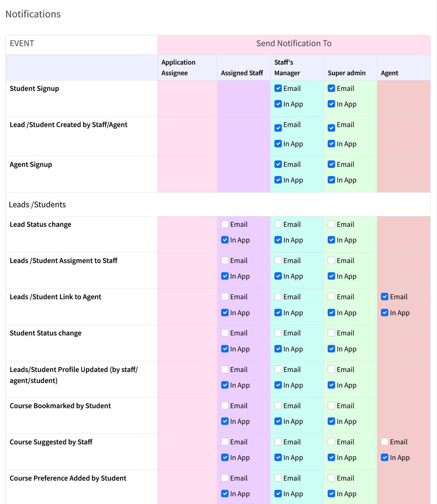Check Course Preference Added Email for Super admin

pyautogui.click(x=331, y=478)
